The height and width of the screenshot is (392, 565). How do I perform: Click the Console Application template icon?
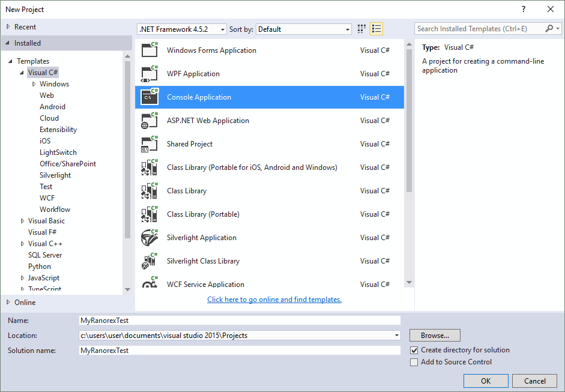pyautogui.click(x=150, y=97)
